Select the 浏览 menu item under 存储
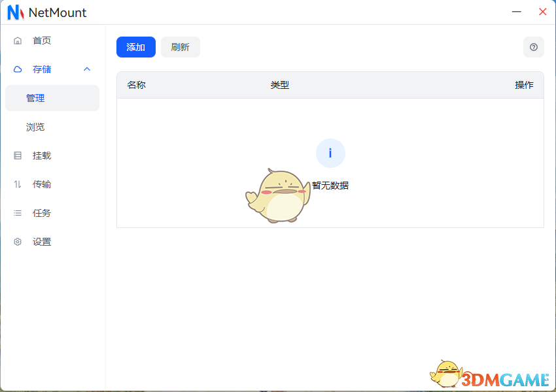 pos(35,127)
